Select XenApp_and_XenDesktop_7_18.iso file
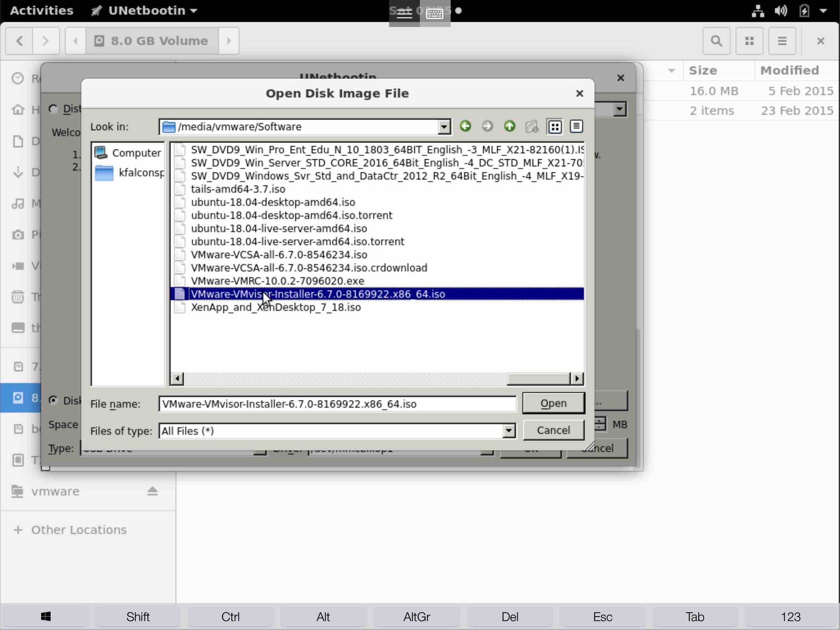840x630 pixels. (276, 307)
